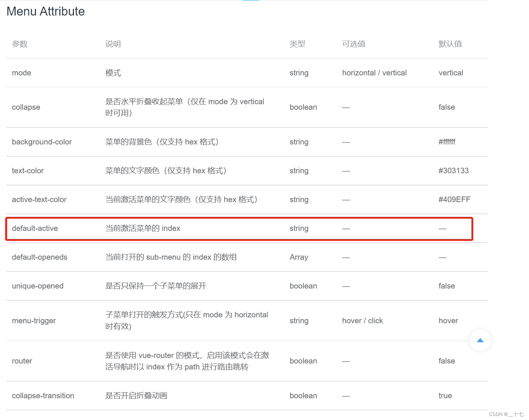Select '菜单的文字颜色（仅支持 hex 格式）' description
Image resolution: width=529 pixels, height=420 pixels.
(166, 171)
